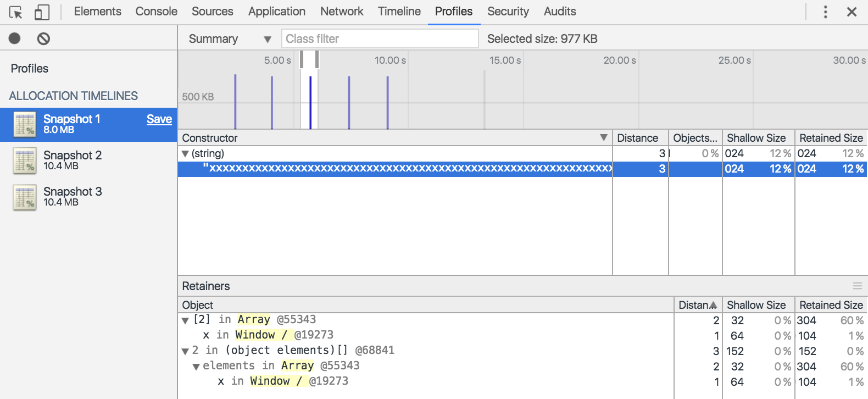Viewport: 868px width, 399px height.
Task: Click the Retainers panel menu icon
Action: pos(857,286)
